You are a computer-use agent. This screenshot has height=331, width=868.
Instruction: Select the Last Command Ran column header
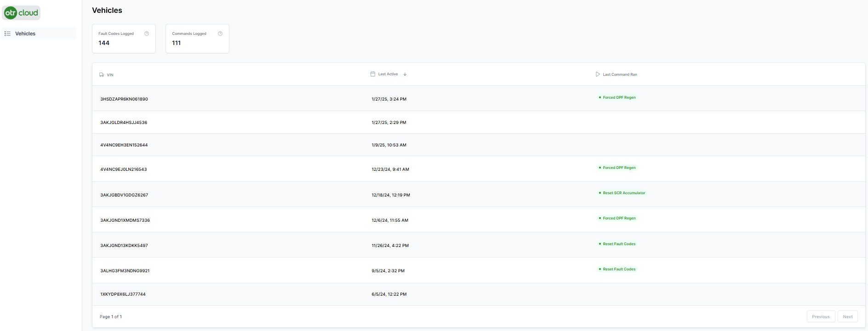point(620,74)
